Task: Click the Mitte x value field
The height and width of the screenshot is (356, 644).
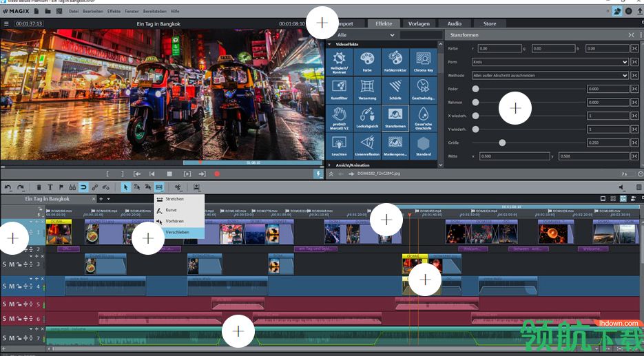Action: pos(515,156)
